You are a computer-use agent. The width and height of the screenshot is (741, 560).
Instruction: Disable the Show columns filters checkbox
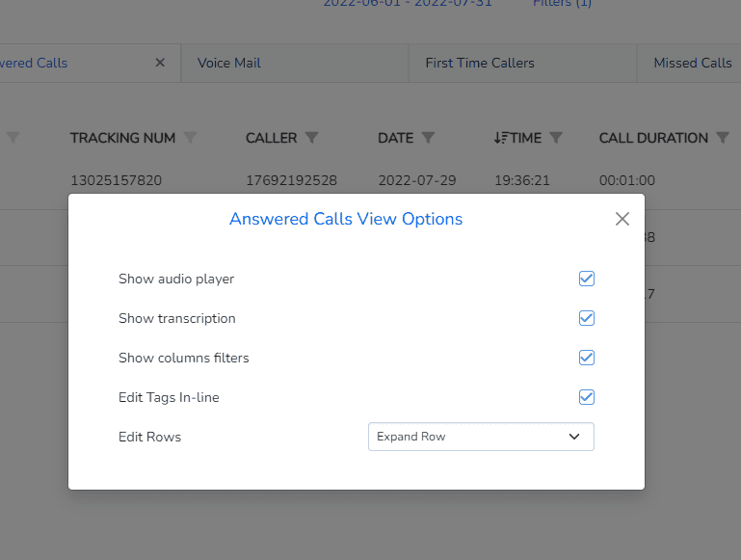click(587, 358)
